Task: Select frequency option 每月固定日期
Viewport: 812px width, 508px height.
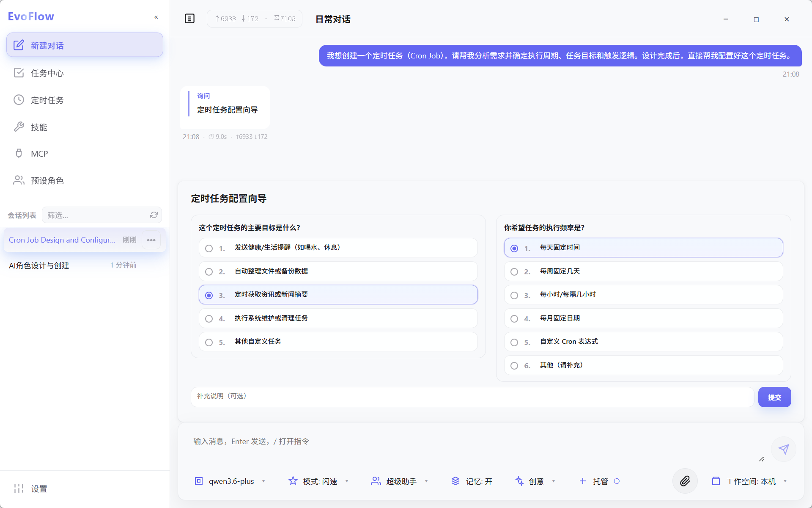Action: [643, 318]
